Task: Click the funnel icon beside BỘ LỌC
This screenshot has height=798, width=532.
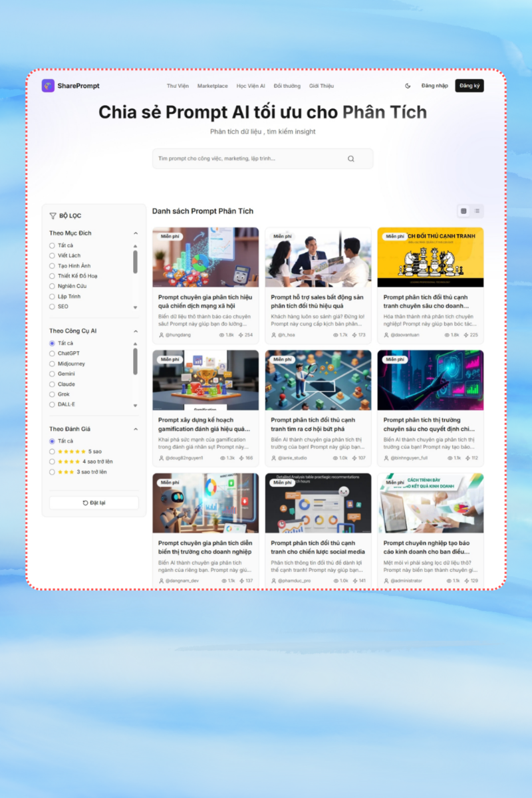Action: click(53, 215)
